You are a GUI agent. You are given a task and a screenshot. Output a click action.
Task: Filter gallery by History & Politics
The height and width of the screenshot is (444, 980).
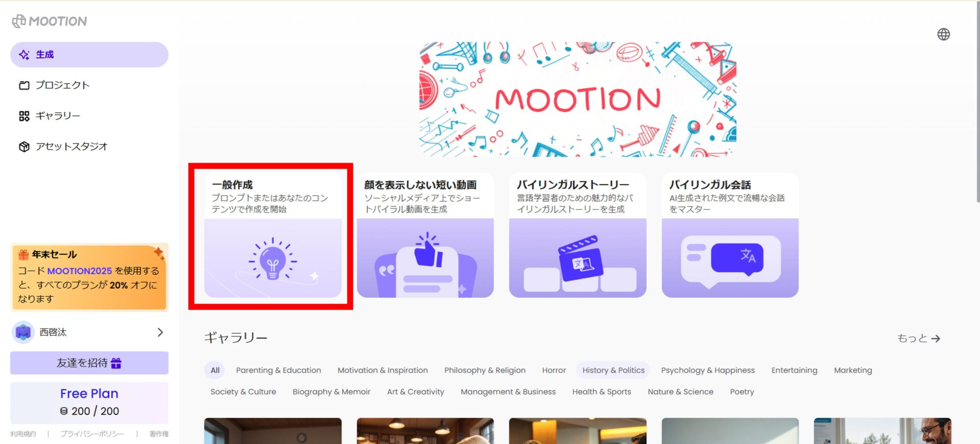click(613, 370)
